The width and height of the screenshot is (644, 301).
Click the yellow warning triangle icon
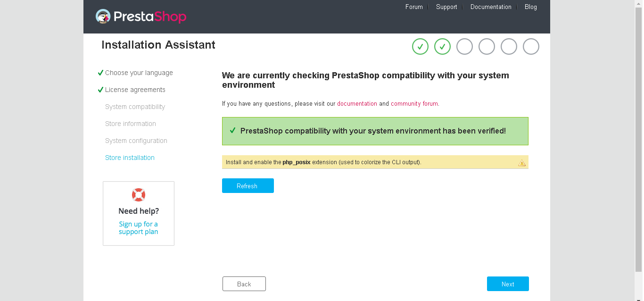point(522,163)
